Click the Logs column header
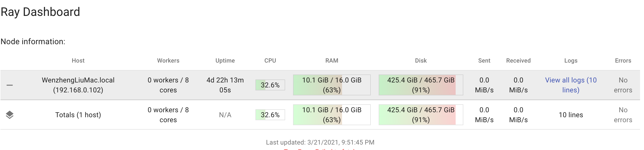 click(x=571, y=61)
